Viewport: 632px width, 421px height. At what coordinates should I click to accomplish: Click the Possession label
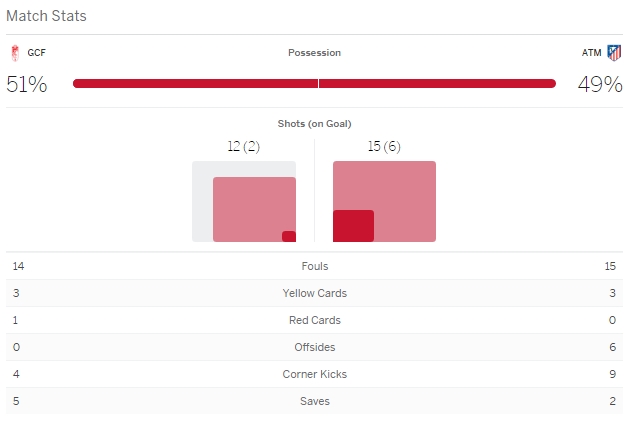click(x=314, y=53)
